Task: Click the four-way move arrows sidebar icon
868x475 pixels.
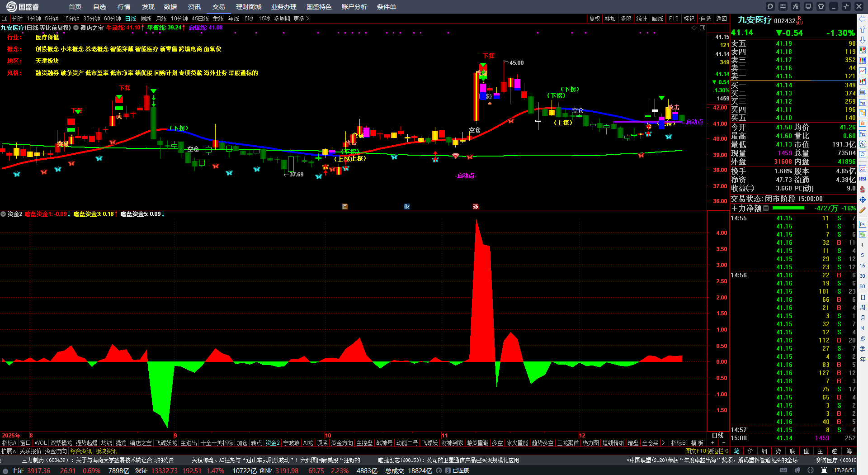Action: (863, 199)
